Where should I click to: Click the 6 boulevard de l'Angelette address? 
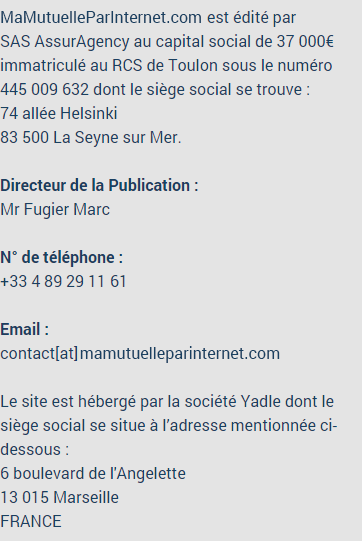tap(93, 473)
